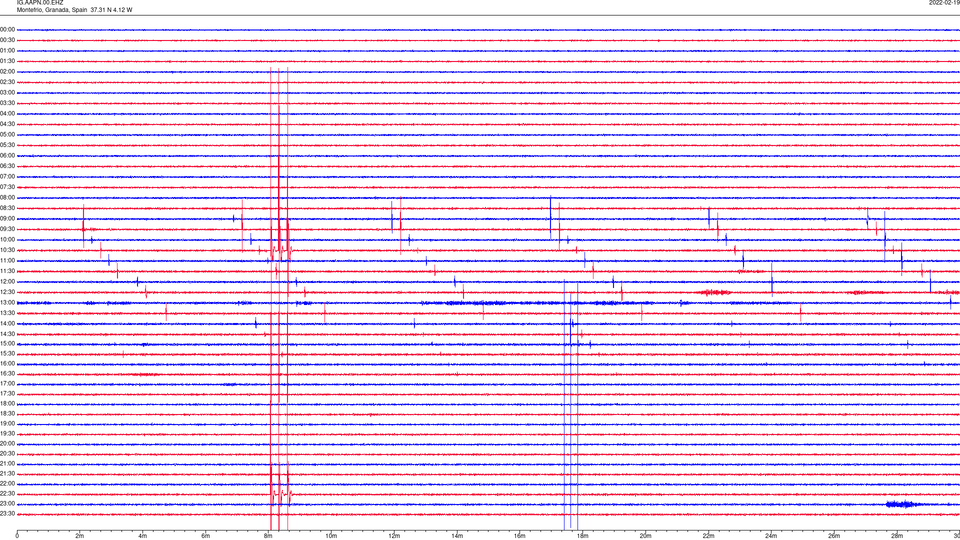
Task: Select the 18:00 time row label
Action: click(7, 403)
